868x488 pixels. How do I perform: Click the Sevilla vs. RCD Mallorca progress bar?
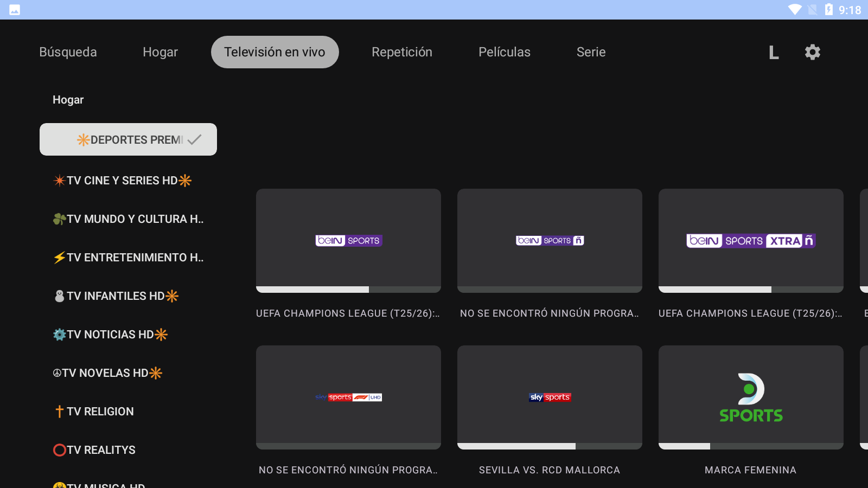tap(550, 446)
